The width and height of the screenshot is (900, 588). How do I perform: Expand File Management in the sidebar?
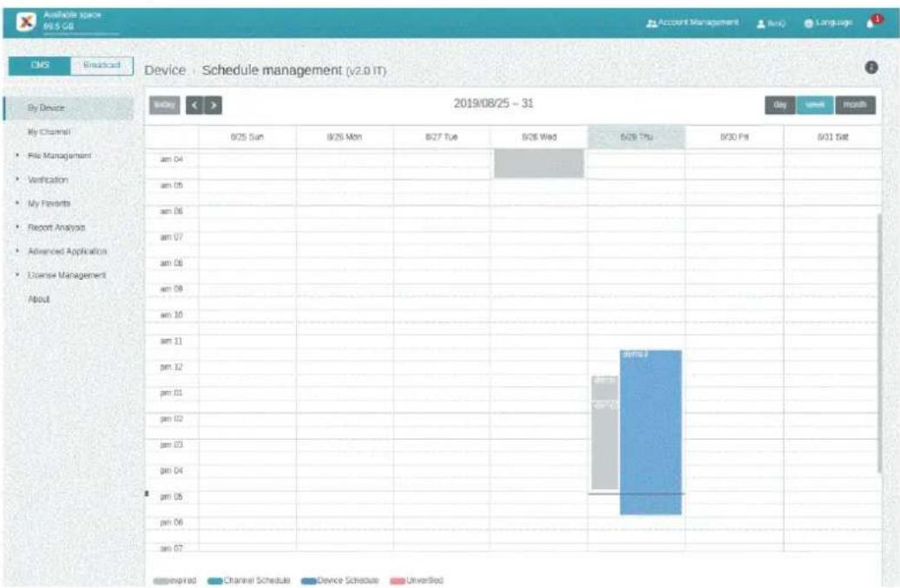59,155
